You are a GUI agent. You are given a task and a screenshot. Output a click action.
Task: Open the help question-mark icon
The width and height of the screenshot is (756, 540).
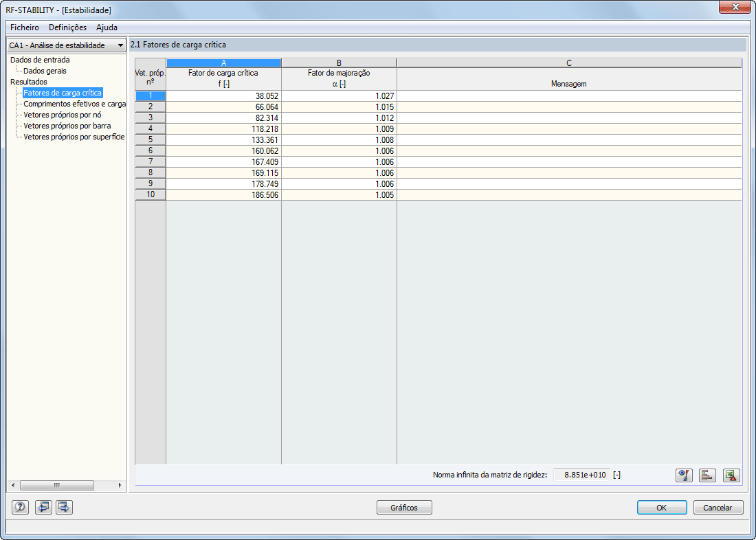(x=20, y=507)
